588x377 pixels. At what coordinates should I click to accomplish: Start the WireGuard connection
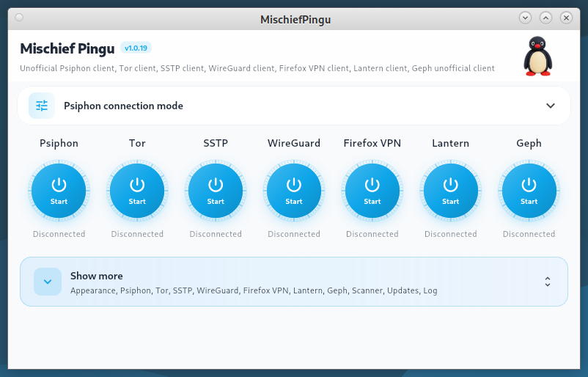[294, 191]
